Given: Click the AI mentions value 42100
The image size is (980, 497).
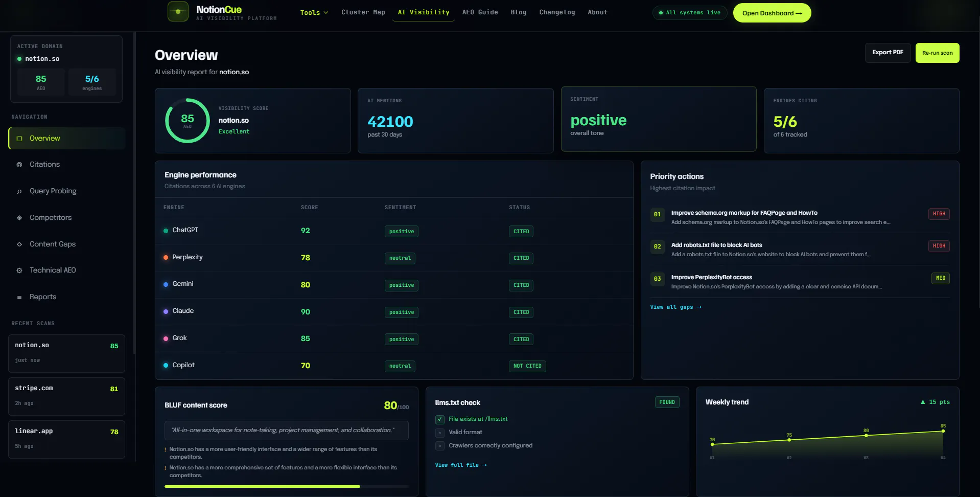Looking at the screenshot, I should pyautogui.click(x=390, y=122).
